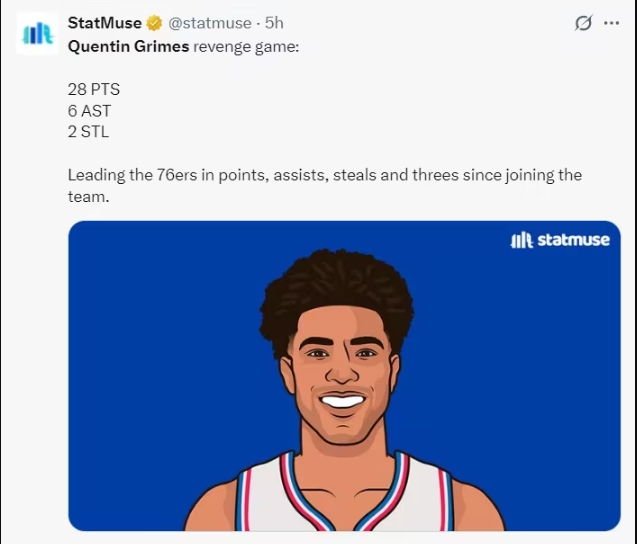Click the Grok slashed-circle icon
637x544 pixels.
tap(584, 23)
